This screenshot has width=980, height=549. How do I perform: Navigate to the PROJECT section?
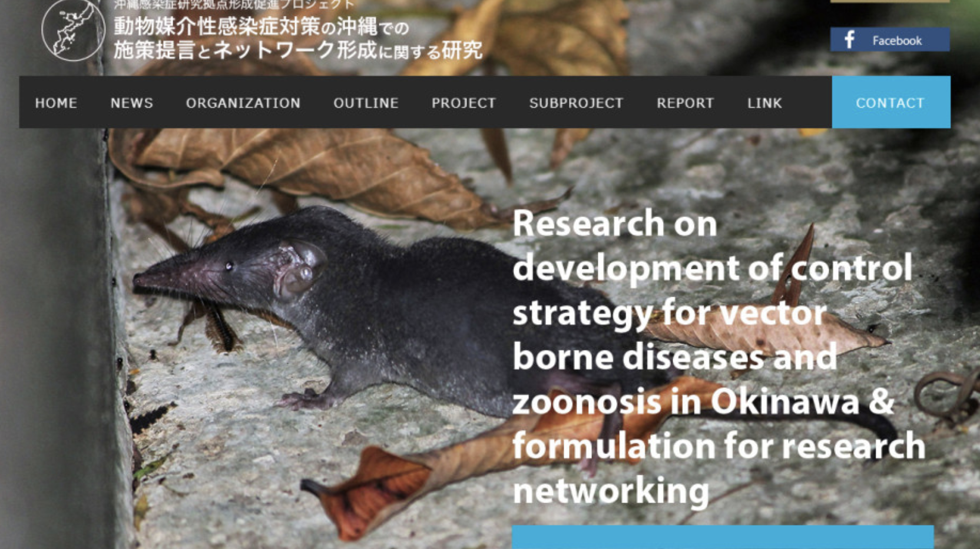point(463,103)
